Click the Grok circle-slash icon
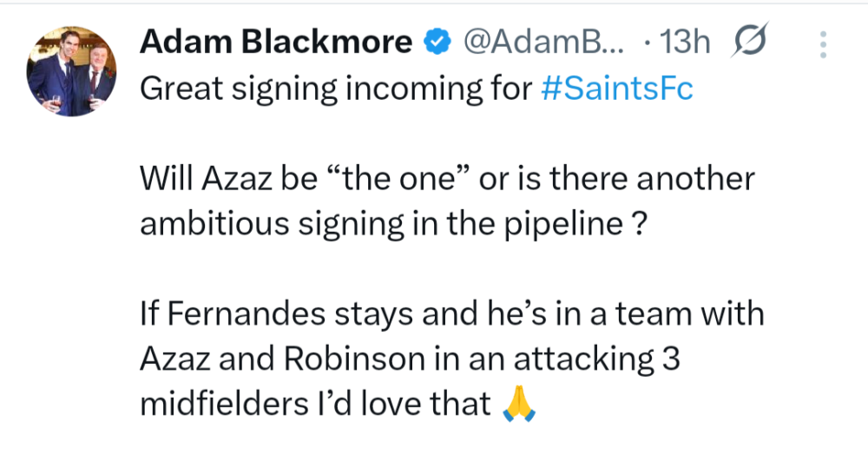Screen dimensions: 868x462 point(748,41)
